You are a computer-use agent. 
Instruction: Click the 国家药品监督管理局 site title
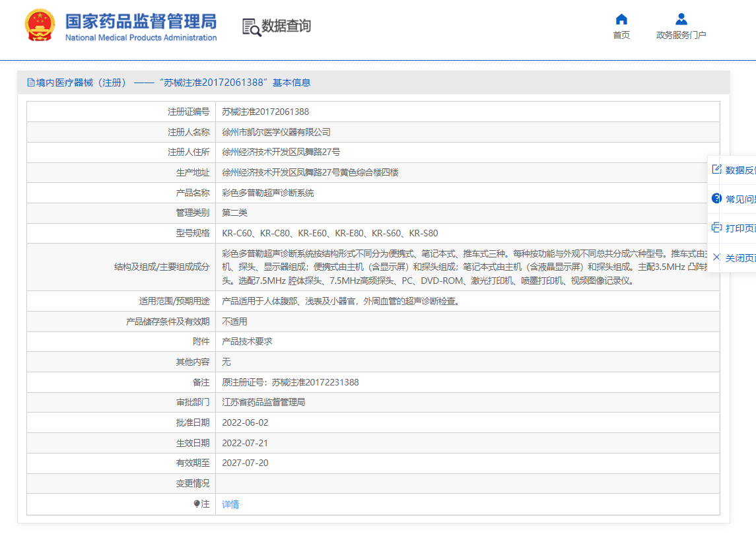[141, 22]
